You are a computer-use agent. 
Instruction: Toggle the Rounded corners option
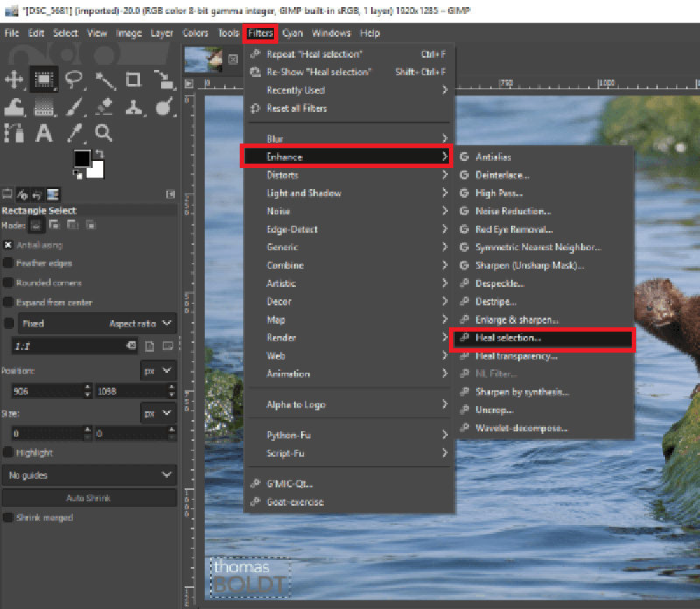coord(7,283)
